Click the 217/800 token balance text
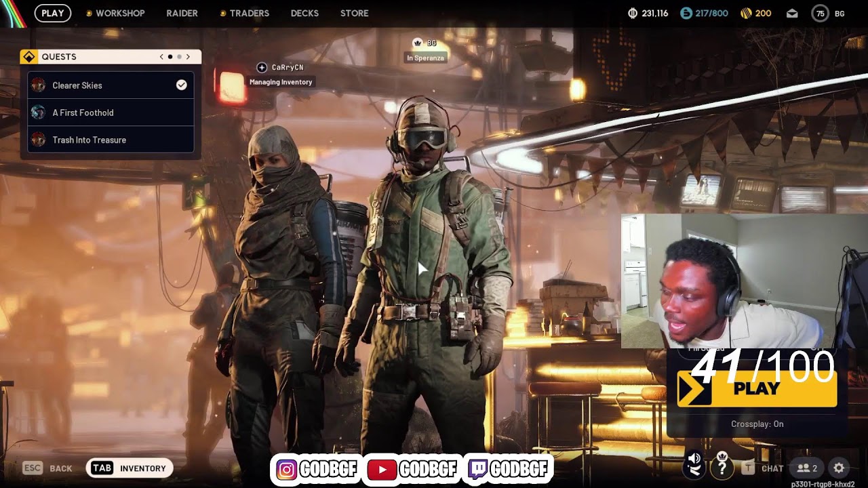This screenshot has width=868, height=488. (x=711, y=13)
